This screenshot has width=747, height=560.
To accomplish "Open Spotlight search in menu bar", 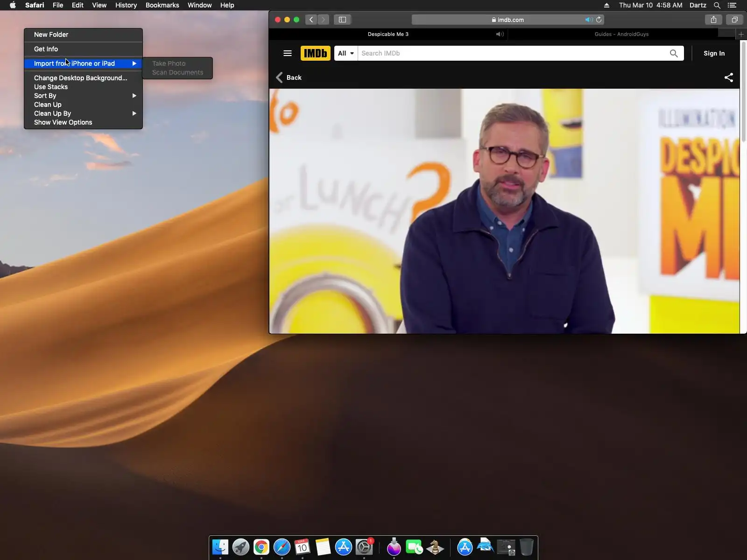I will pos(717,5).
